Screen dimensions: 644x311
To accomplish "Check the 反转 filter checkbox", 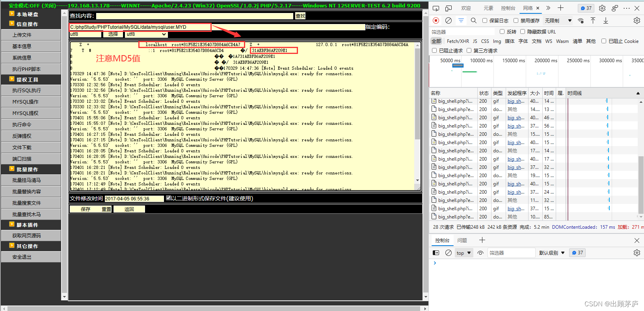I will point(502,31).
